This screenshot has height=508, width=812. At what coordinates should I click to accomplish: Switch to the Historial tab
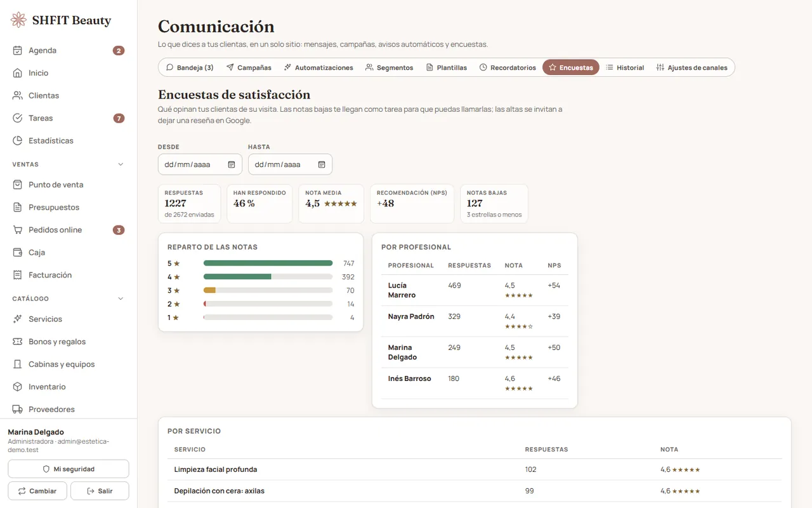click(625, 67)
